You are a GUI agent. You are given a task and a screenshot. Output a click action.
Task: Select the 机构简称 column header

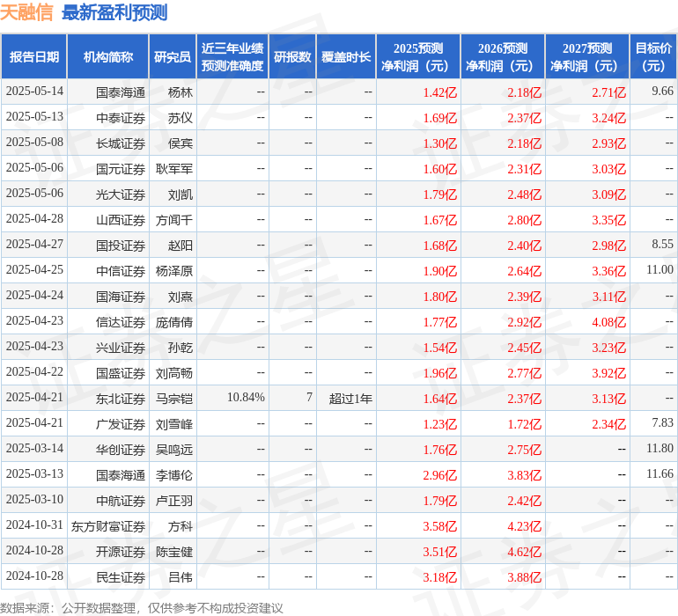pos(108,56)
